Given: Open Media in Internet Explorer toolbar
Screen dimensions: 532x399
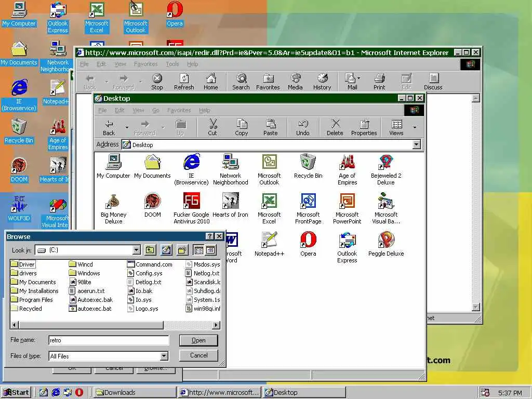Looking at the screenshot, I should 295,82.
